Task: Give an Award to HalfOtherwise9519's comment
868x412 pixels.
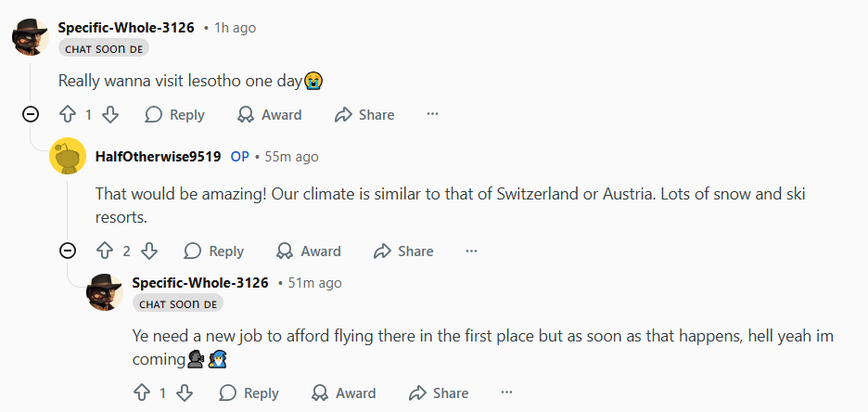Action: point(309,251)
